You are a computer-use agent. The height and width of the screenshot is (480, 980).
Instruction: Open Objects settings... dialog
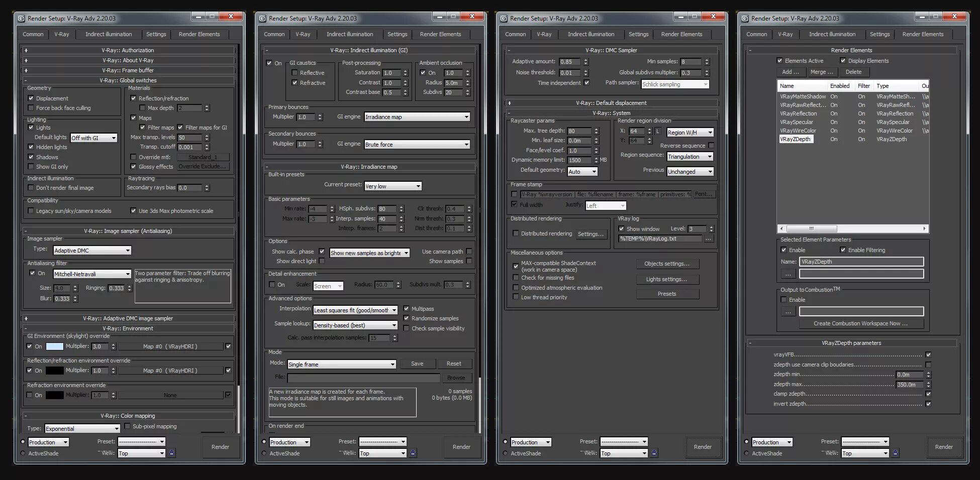click(x=667, y=264)
